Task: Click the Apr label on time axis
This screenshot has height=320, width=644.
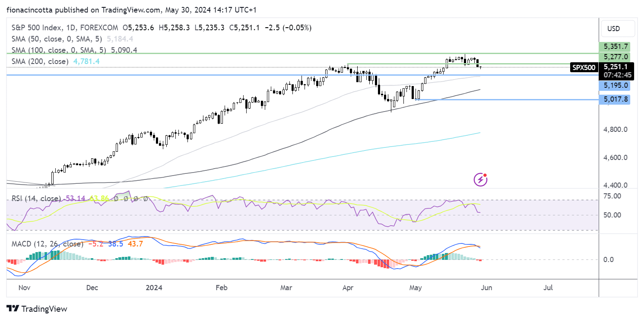Action: tap(347, 287)
